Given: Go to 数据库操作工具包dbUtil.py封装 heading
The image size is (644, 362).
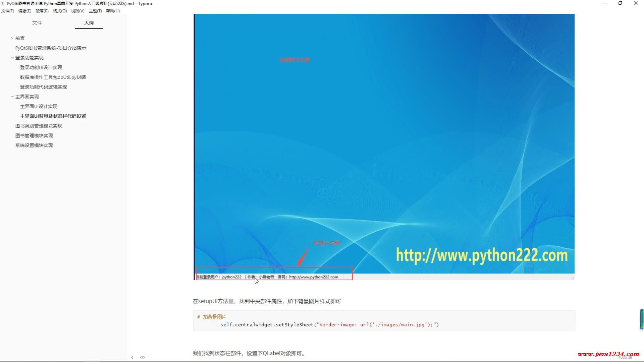Looking at the screenshot, I should (x=53, y=77).
